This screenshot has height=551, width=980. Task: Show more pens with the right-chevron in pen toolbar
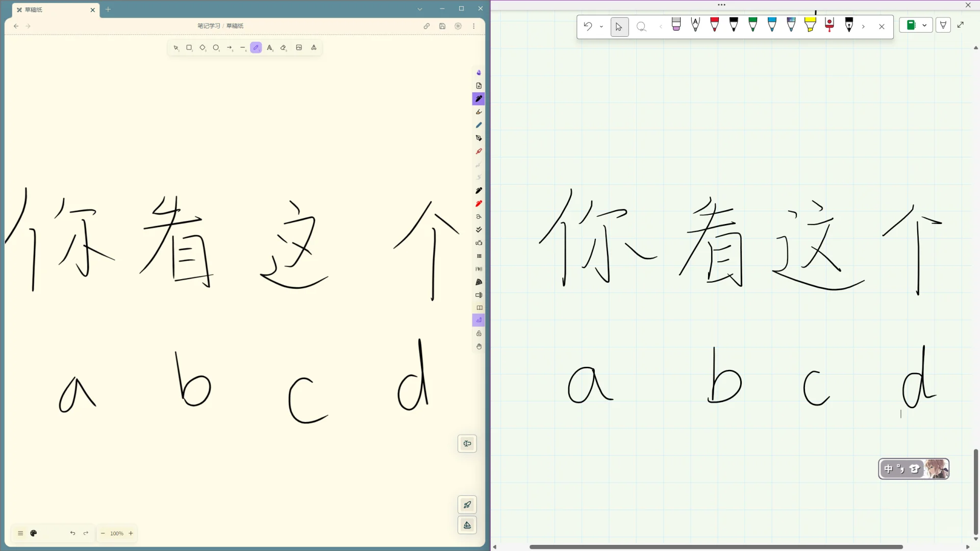(x=864, y=27)
